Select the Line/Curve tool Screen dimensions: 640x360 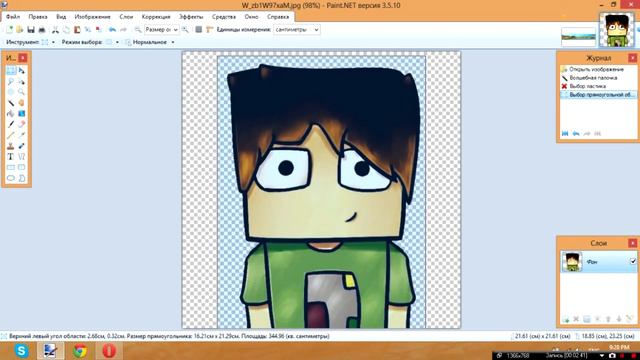click(21, 156)
